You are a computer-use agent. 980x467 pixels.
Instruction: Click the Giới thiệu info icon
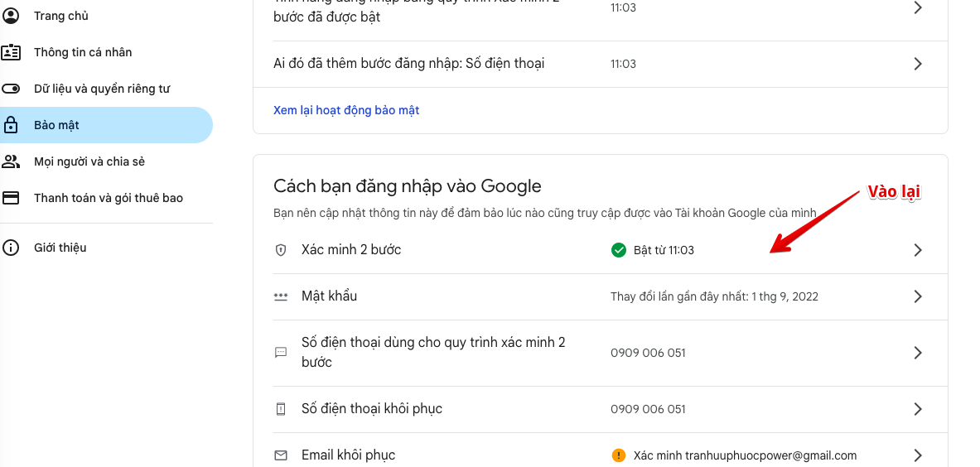coord(11,248)
